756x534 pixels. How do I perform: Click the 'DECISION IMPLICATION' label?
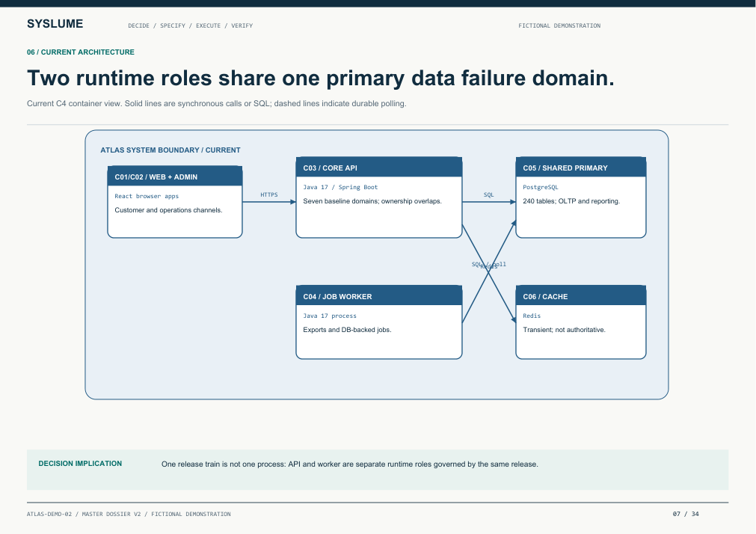click(80, 464)
